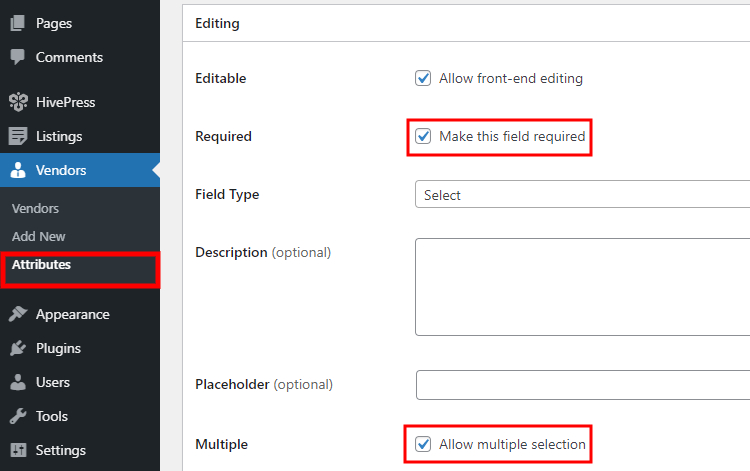Click the Vendors person icon

click(18, 170)
